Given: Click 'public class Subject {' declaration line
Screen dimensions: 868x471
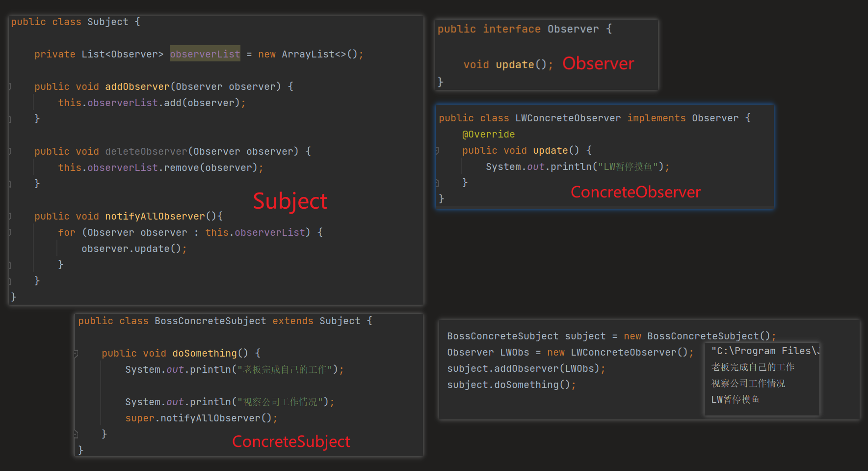Looking at the screenshot, I should (x=76, y=22).
